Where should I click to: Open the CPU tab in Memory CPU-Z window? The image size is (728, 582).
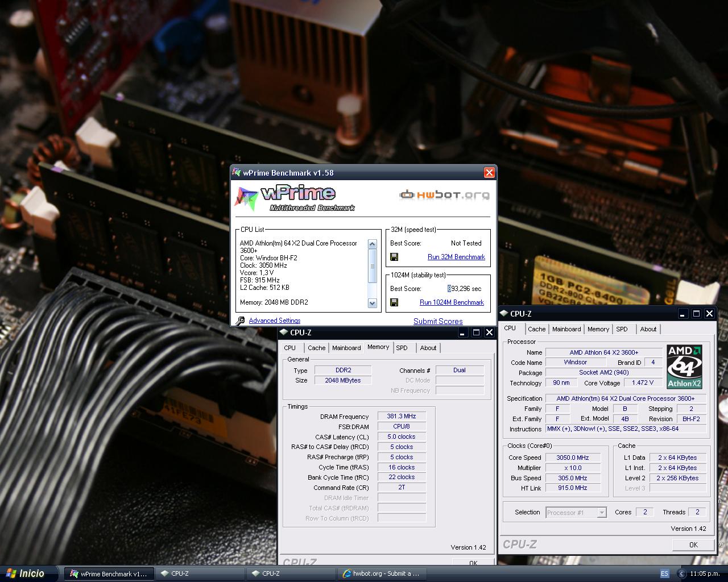[x=290, y=348]
